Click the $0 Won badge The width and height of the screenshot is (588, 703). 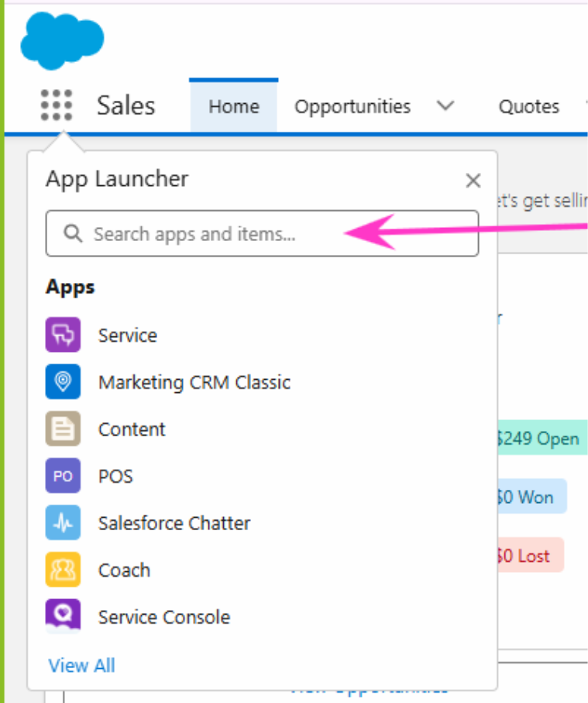[531, 496]
